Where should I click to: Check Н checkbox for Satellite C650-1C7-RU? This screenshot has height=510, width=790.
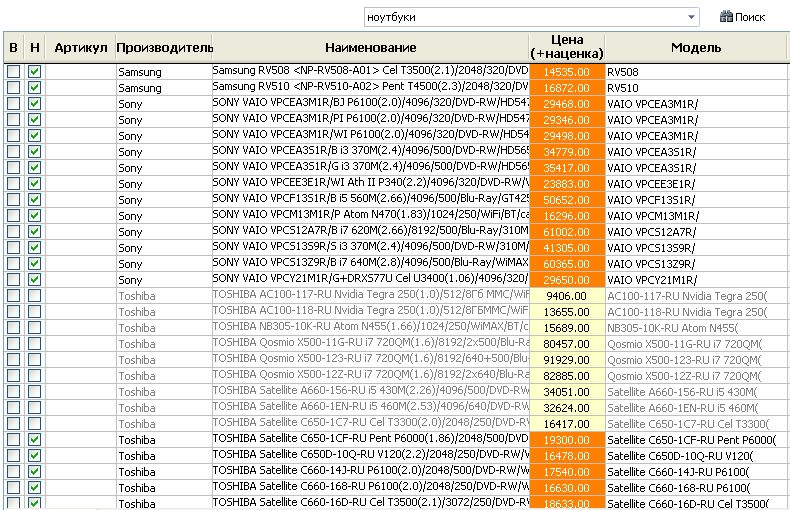point(34,424)
